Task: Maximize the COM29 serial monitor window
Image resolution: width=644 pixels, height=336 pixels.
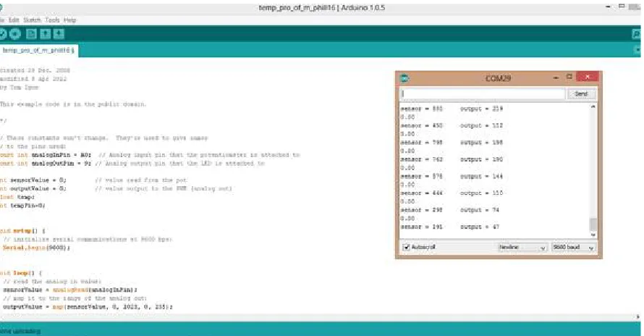Action: [569, 77]
